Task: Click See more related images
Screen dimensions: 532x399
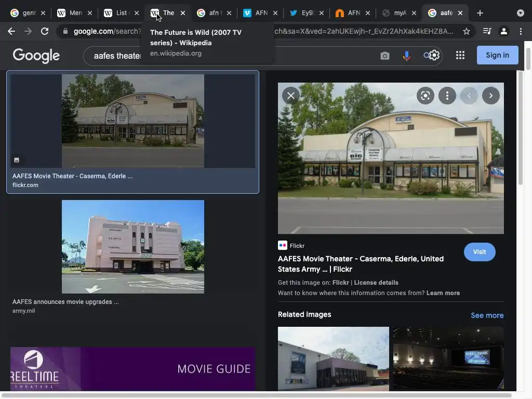Action: (x=487, y=315)
